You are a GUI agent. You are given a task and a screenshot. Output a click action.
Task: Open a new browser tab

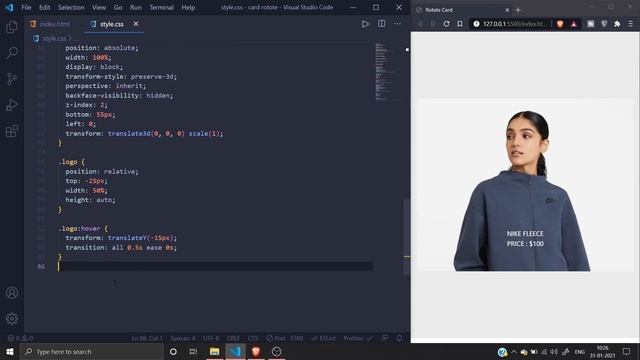tap(518, 10)
